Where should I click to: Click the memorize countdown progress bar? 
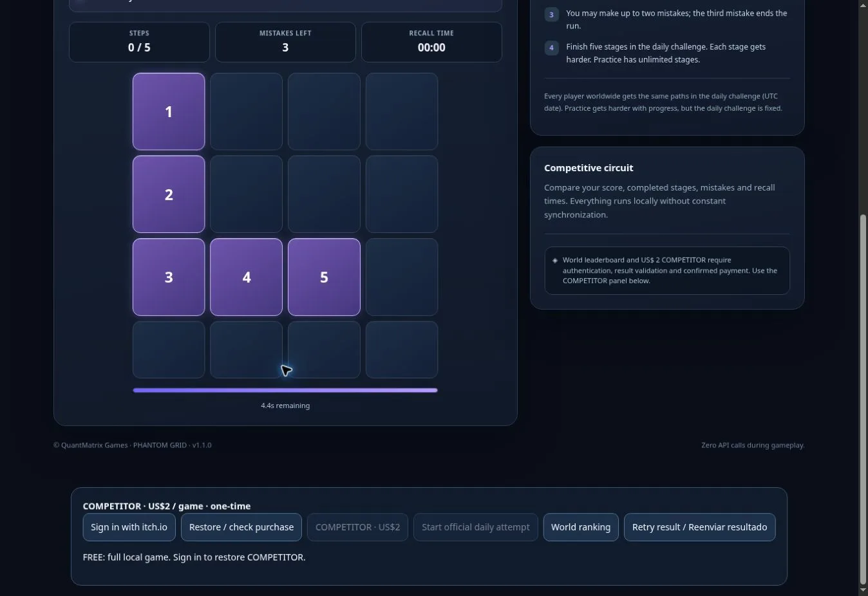click(x=285, y=390)
